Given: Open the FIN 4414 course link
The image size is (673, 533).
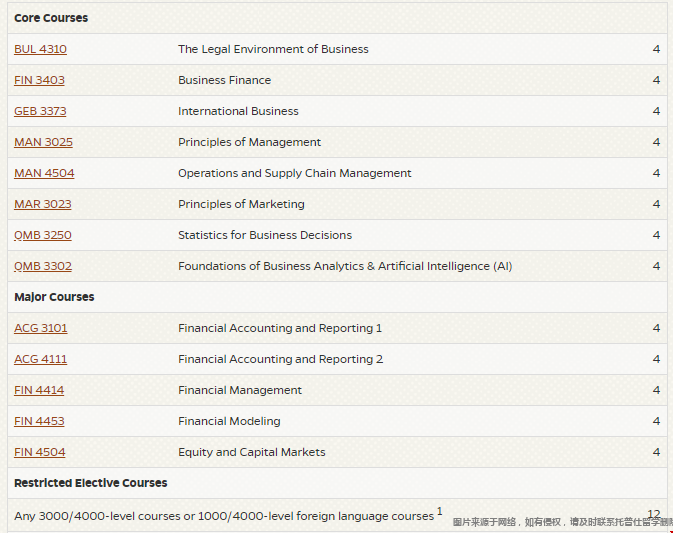Looking at the screenshot, I should 39,390.
